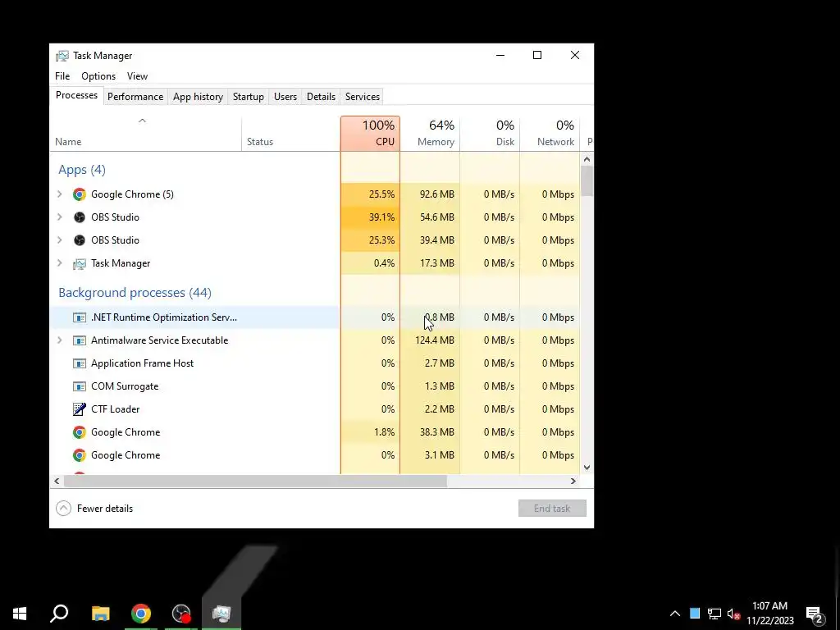The width and height of the screenshot is (840, 630).
Task: Expand Antimalware Service Executable entry
Action: pyautogui.click(x=59, y=340)
